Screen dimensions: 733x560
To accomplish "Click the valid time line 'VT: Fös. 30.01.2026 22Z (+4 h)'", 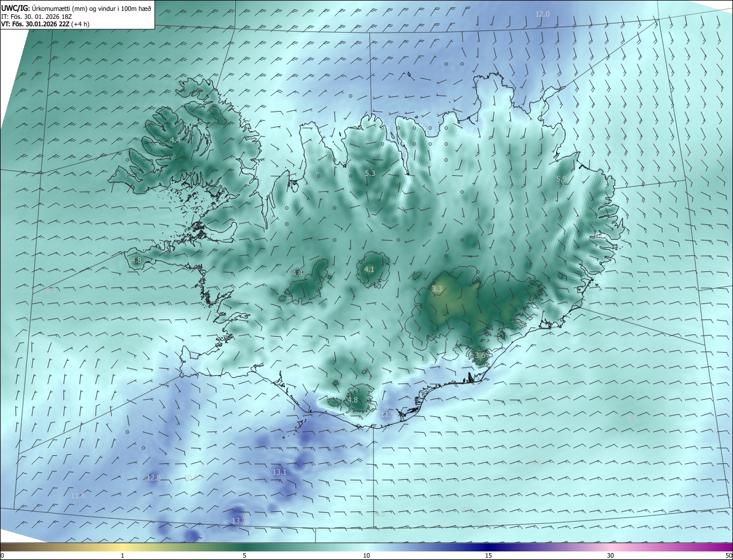I will click(45, 24).
